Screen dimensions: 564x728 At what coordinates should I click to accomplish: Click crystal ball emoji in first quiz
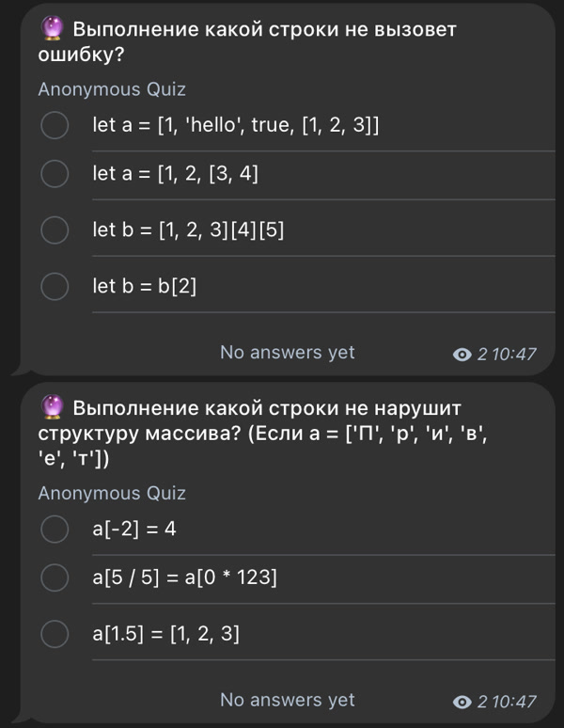pos(52,28)
